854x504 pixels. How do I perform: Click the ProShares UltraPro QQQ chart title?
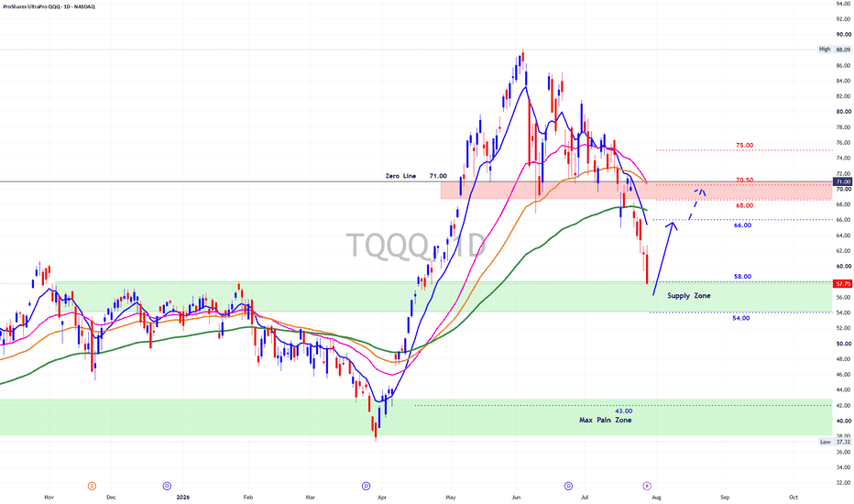(48, 6)
